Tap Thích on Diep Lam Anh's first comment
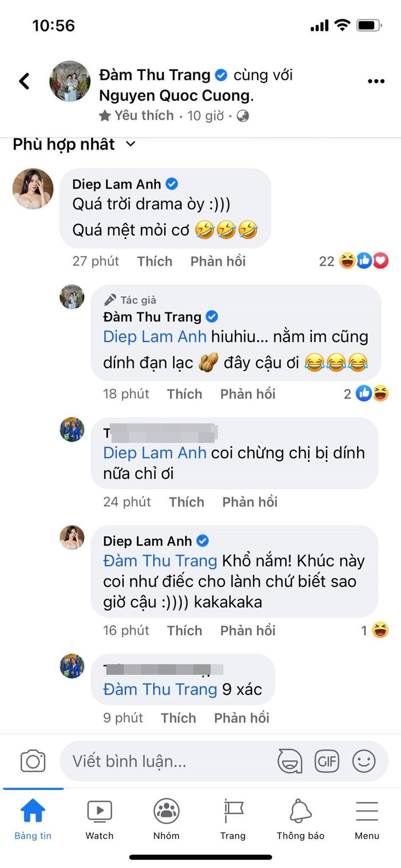Screen dimensions: 401x868 tap(154, 261)
